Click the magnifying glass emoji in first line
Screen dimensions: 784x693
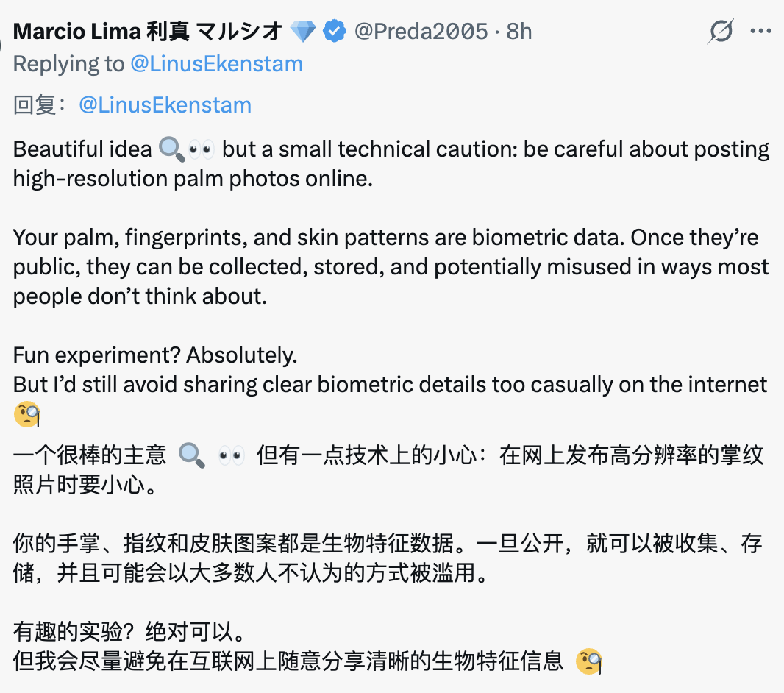coord(171,148)
